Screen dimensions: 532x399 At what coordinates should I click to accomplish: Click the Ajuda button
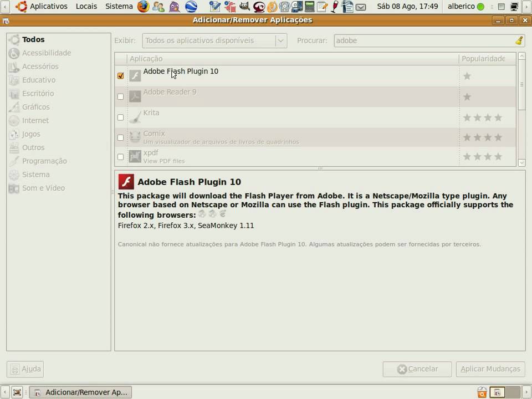click(25, 369)
